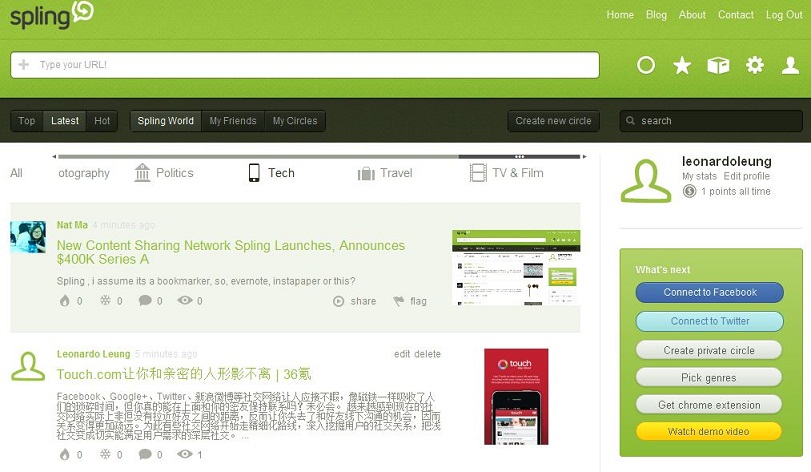This screenshot has width=811, height=472.
Task: Open the Touch.com article title
Action: point(184,374)
